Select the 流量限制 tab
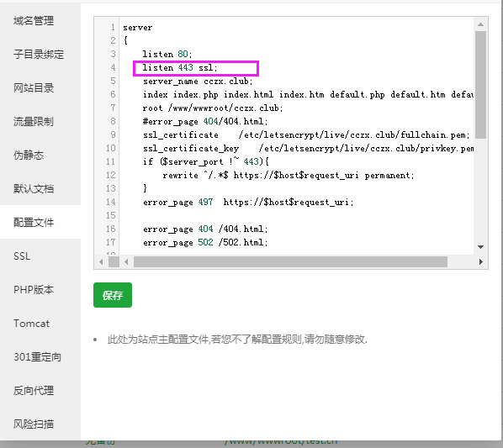Image resolution: width=503 pixels, height=448 pixels. click(34, 122)
